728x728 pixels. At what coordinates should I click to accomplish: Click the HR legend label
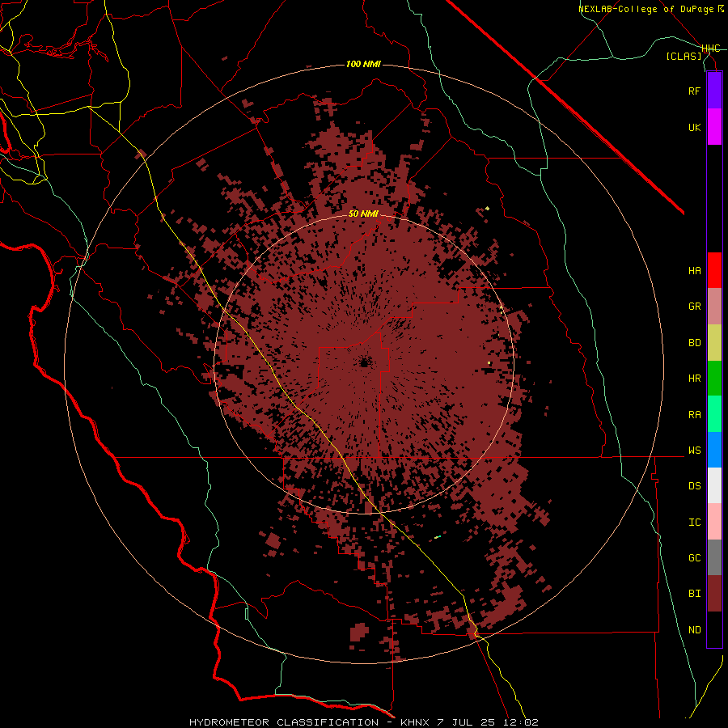[x=695, y=379]
